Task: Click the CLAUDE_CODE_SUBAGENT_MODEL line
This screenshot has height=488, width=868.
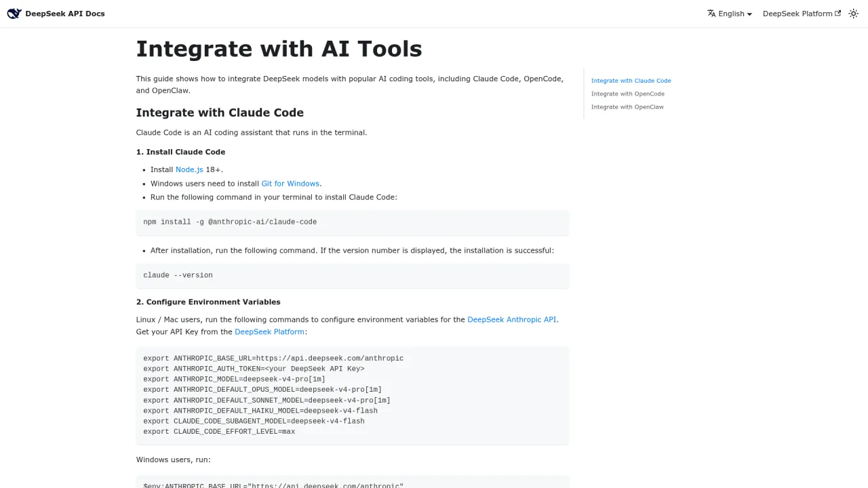Action: (254, 421)
